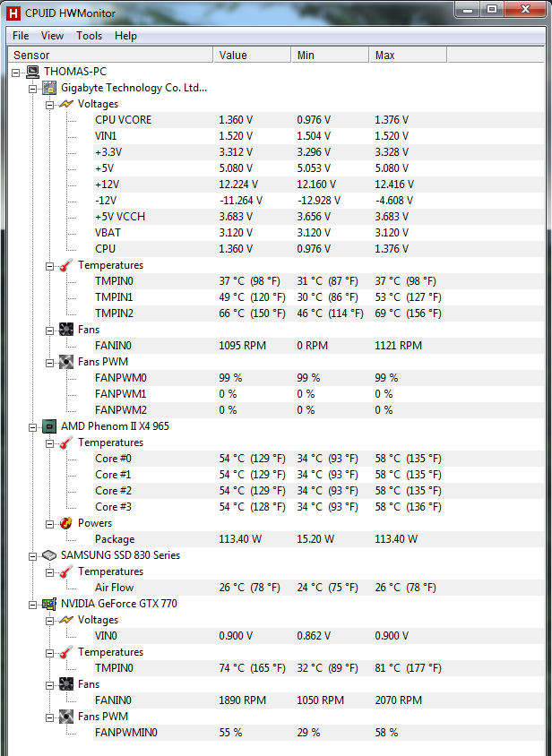Click the NVIDIA Fans fan icon
This screenshot has height=756, width=552.
click(x=66, y=684)
